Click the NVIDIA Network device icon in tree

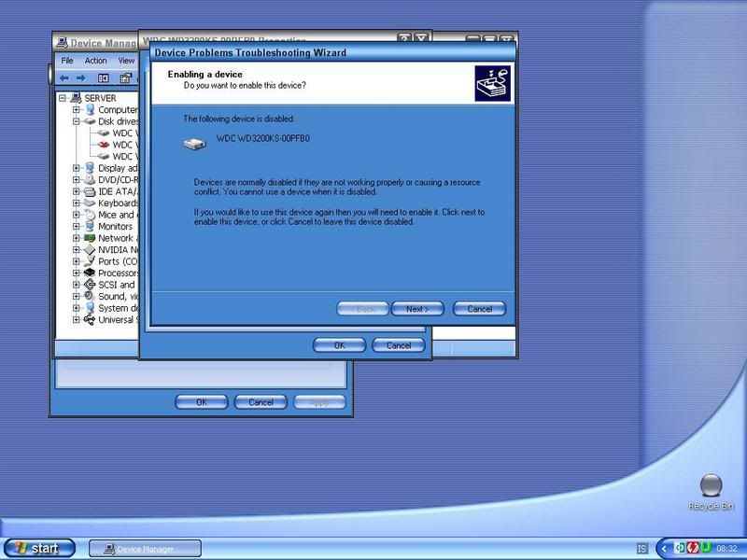[x=90, y=249]
